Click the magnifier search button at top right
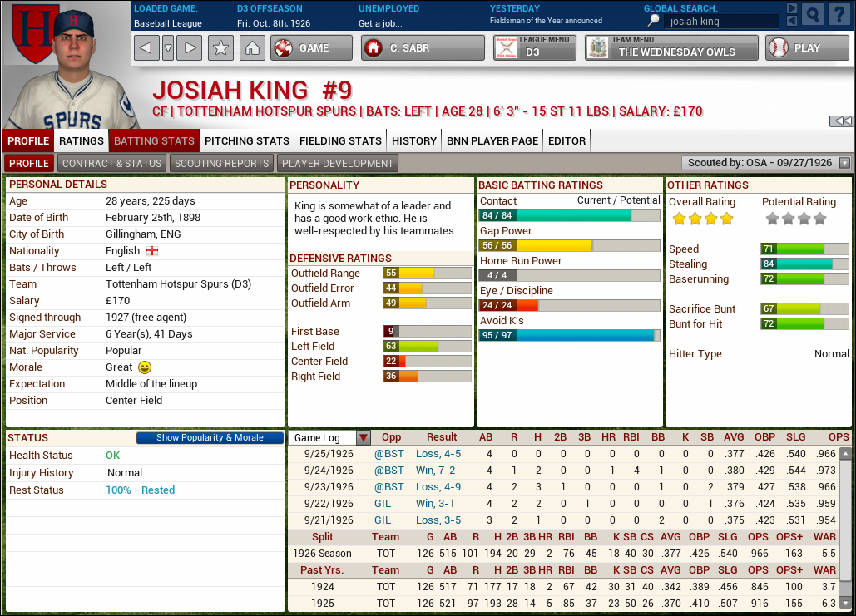Viewport: 856px width, 616px height. [x=813, y=14]
